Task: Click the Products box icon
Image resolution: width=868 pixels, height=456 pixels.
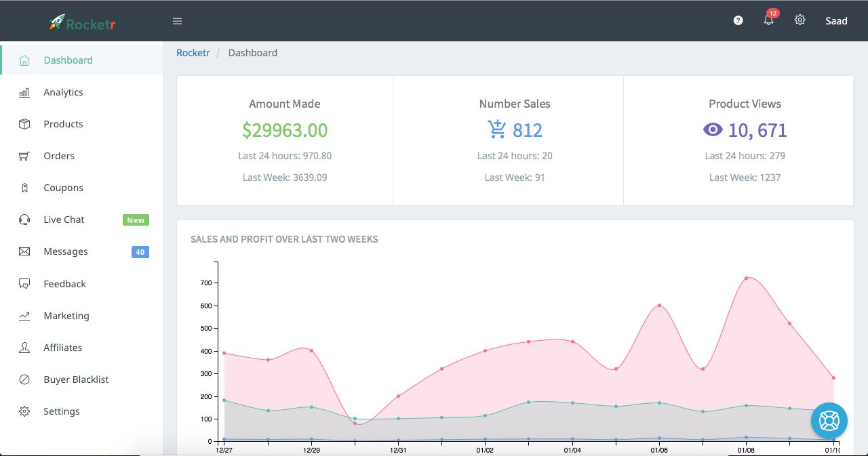Action: (x=24, y=124)
